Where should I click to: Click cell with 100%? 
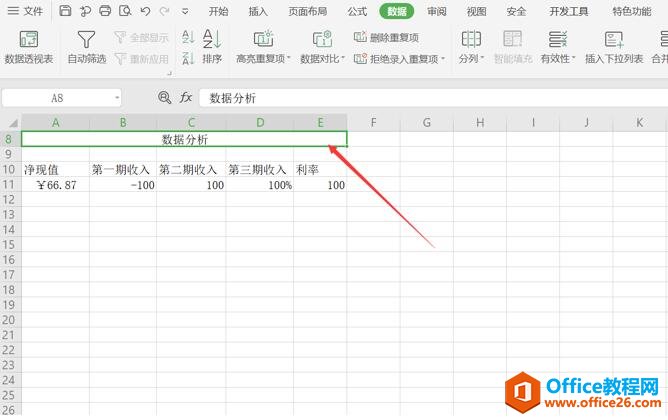pyautogui.click(x=260, y=185)
